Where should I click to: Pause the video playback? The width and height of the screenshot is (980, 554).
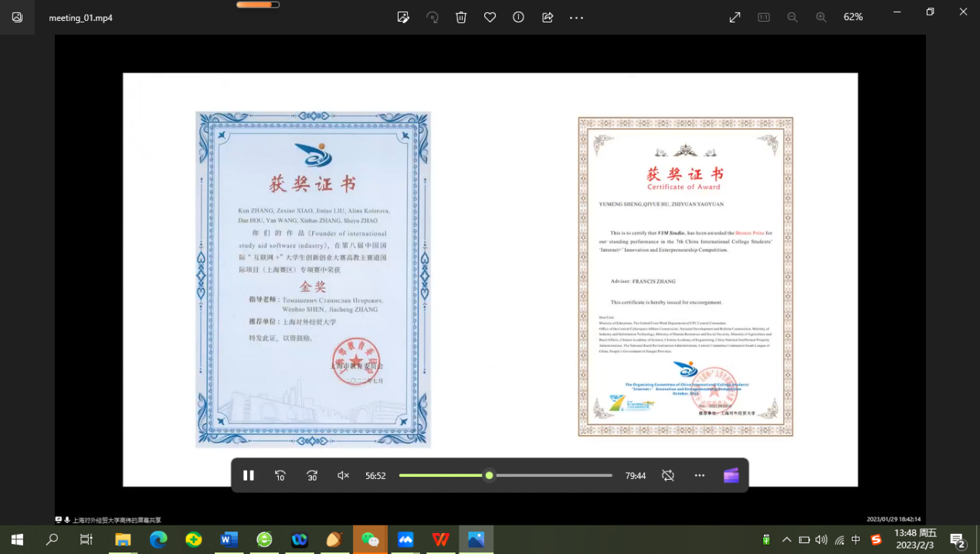249,475
